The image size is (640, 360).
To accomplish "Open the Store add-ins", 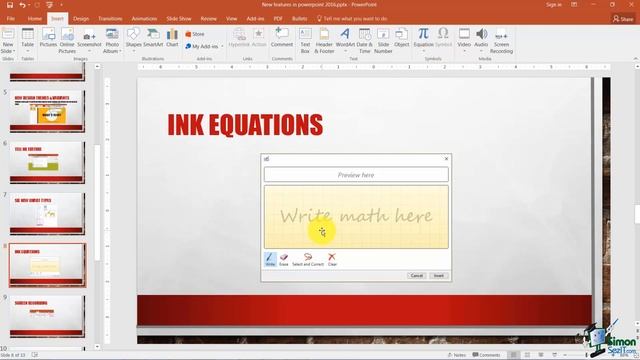I will tap(195, 34).
